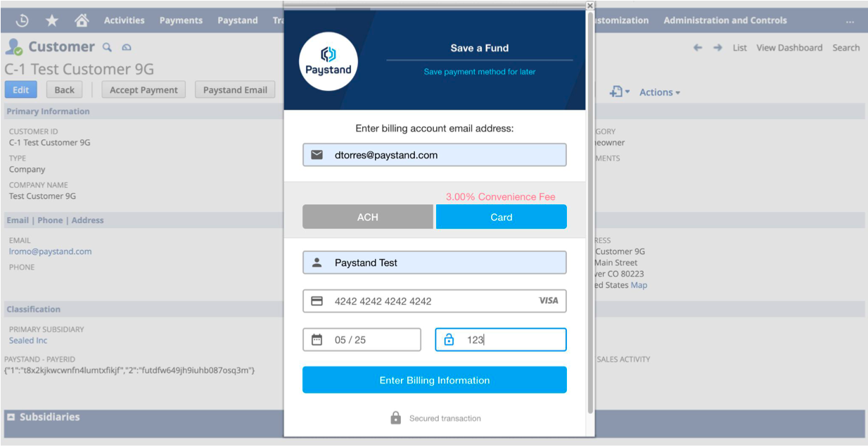Select the Card payment tab
This screenshot has width=868, height=447.
tap(502, 217)
